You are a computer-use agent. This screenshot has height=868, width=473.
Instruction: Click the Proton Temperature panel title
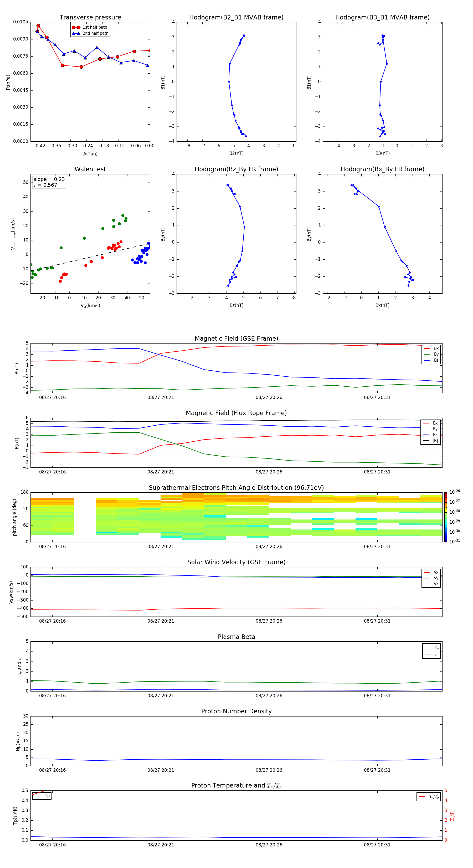pos(236,785)
